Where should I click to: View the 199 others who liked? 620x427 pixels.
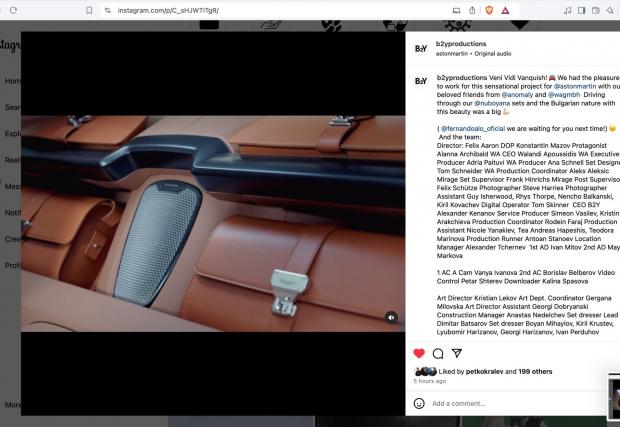click(535, 372)
